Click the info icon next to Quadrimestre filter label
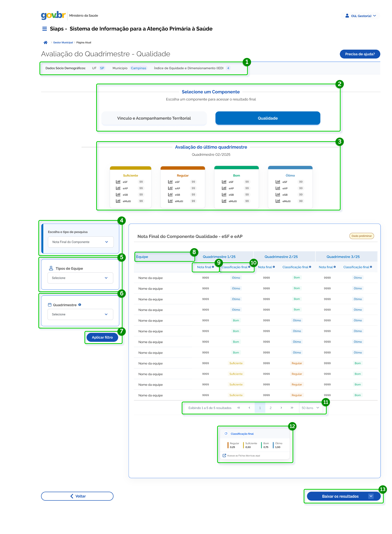Viewport: 392px width, 534px height. coord(80,305)
